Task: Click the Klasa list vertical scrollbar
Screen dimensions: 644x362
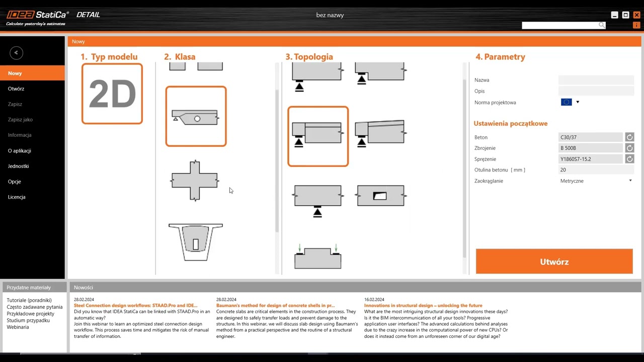Action: (277, 161)
